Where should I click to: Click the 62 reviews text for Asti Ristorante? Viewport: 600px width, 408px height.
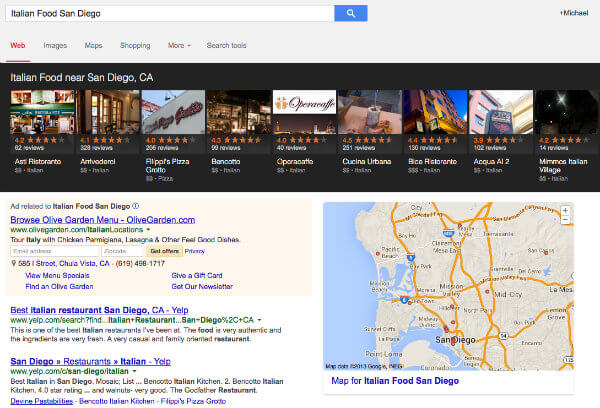point(29,148)
